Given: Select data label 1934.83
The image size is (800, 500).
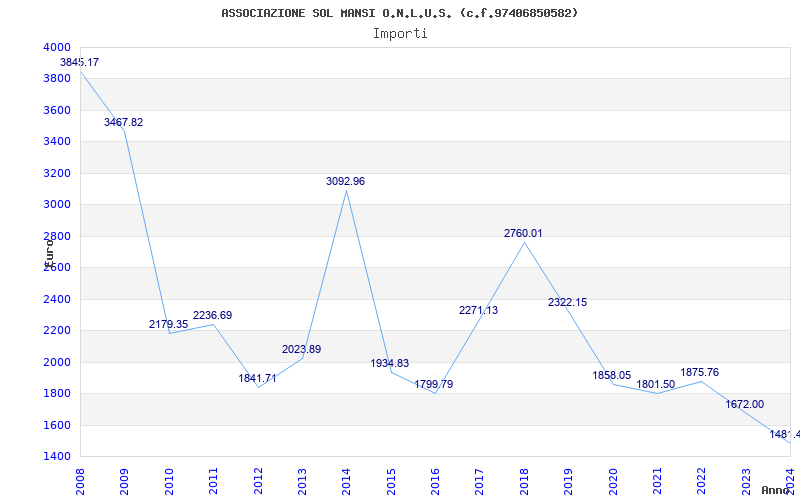Looking at the screenshot, I should 390,363.
